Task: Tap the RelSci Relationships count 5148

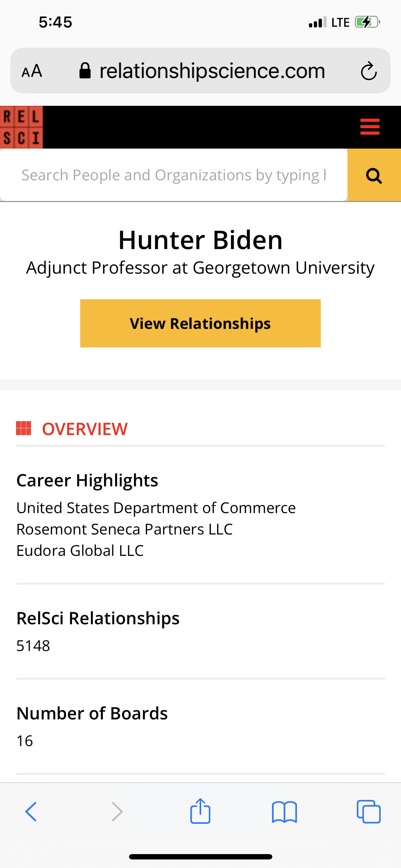Action: click(33, 646)
